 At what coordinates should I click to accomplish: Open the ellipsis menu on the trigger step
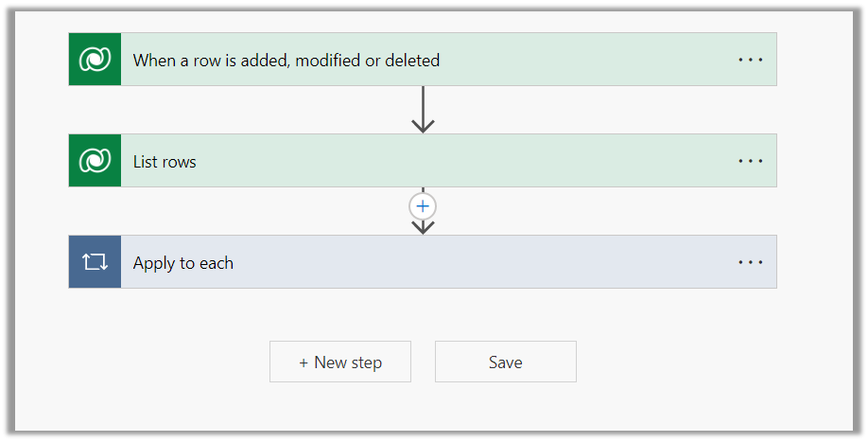750,60
